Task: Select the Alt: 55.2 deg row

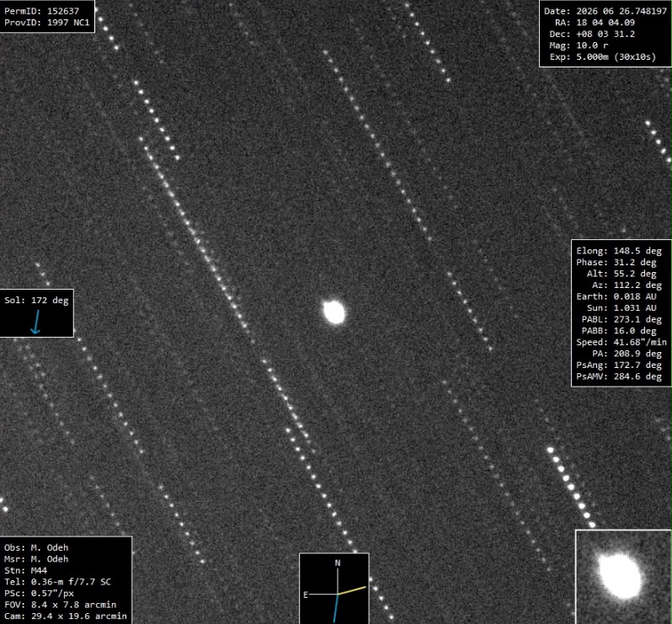Action: click(621, 274)
